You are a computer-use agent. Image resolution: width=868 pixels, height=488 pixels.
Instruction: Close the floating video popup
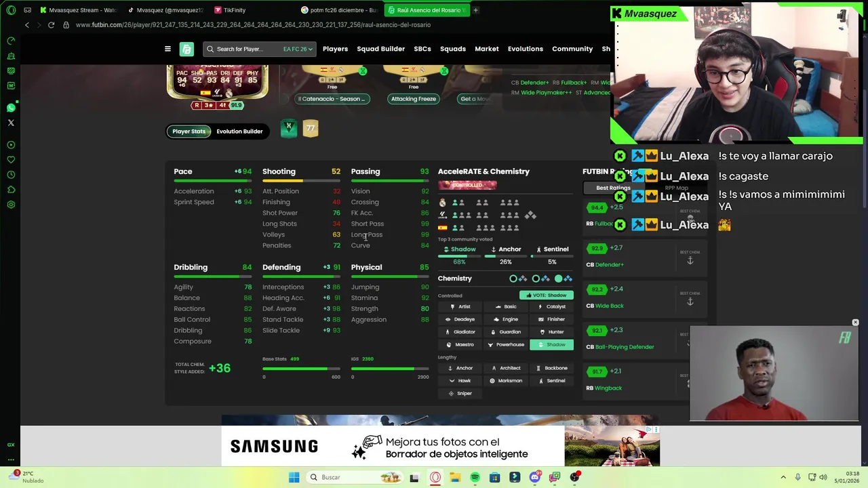(x=855, y=323)
